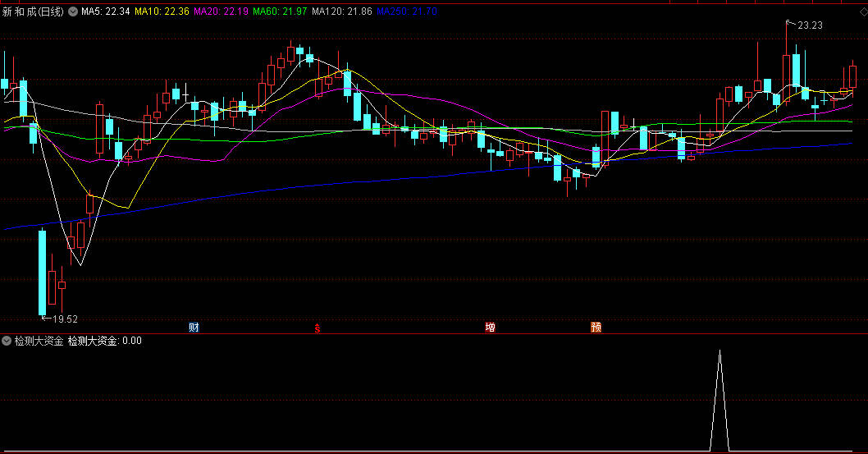
Task: Click the red S marker icon
Action: (318, 328)
